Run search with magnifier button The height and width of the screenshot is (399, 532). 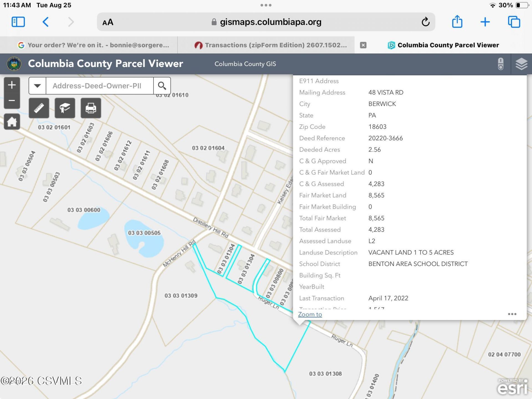(162, 86)
